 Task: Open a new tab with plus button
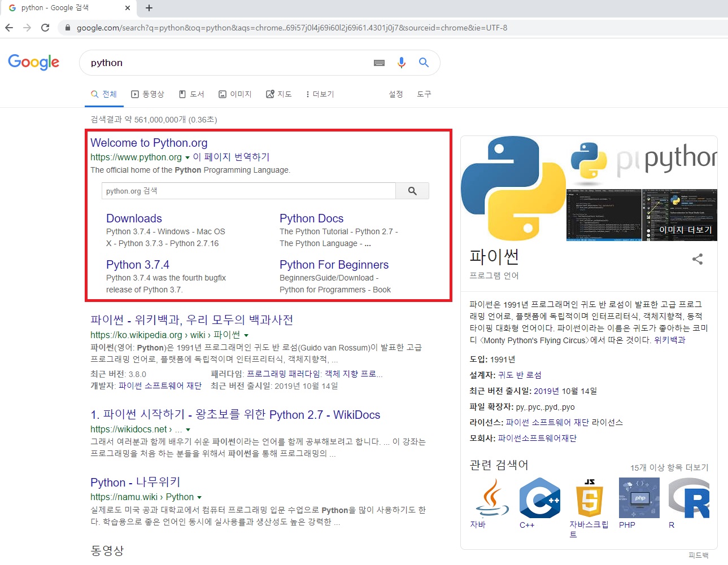149,8
